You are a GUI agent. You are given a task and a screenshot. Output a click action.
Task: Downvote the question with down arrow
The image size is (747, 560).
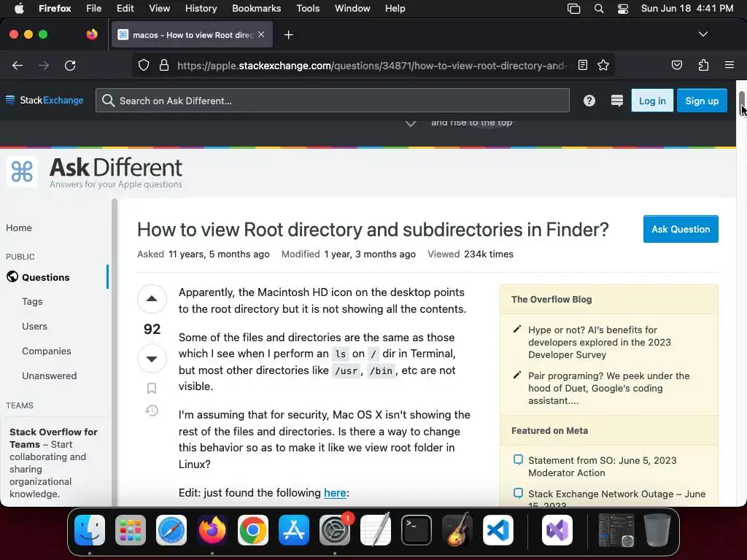[152, 359]
